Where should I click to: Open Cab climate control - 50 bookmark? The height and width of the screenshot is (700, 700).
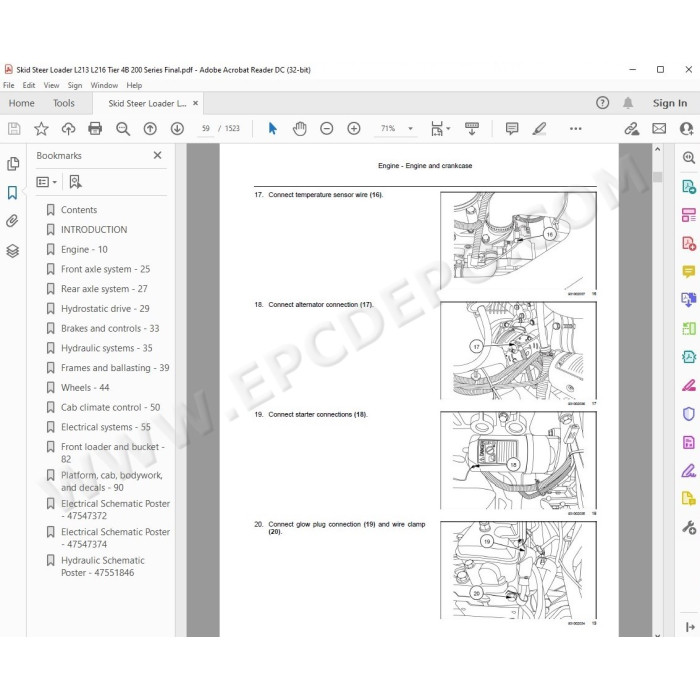click(110, 407)
